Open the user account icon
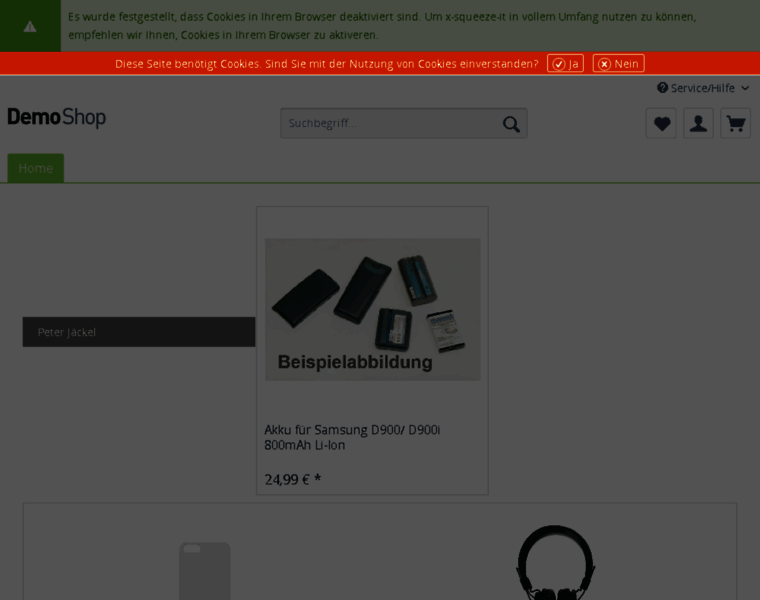The image size is (760, 600). [x=698, y=124]
